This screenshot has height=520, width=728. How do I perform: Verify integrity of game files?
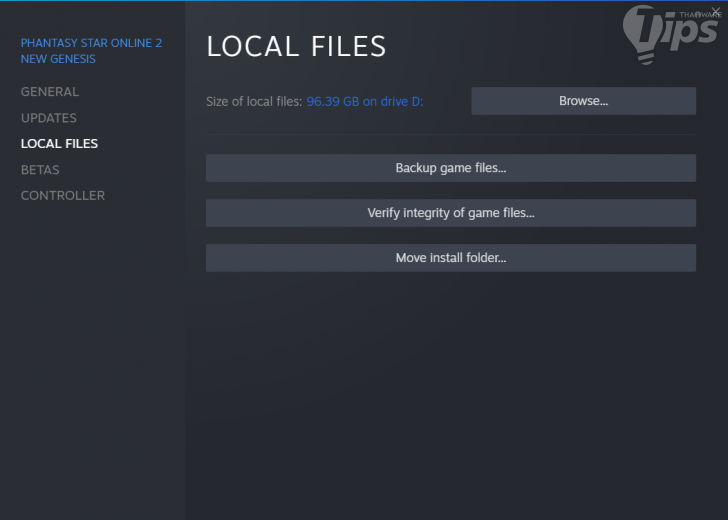[450, 213]
